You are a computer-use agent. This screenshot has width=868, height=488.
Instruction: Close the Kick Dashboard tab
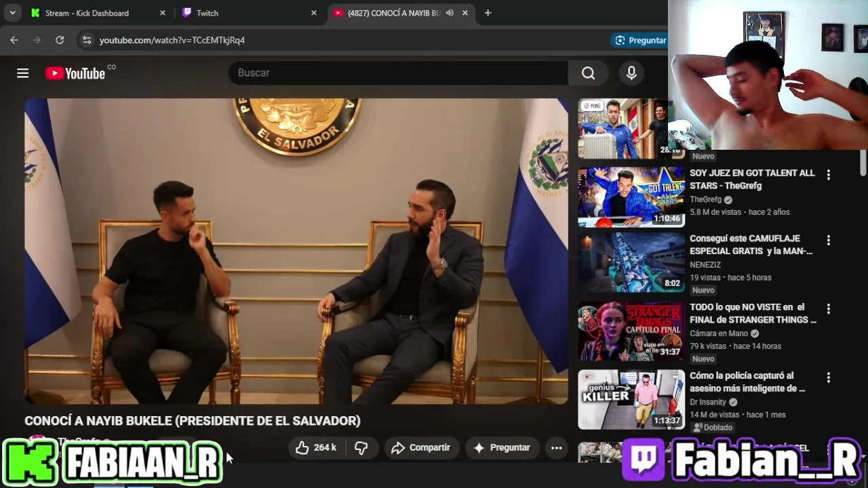click(162, 13)
